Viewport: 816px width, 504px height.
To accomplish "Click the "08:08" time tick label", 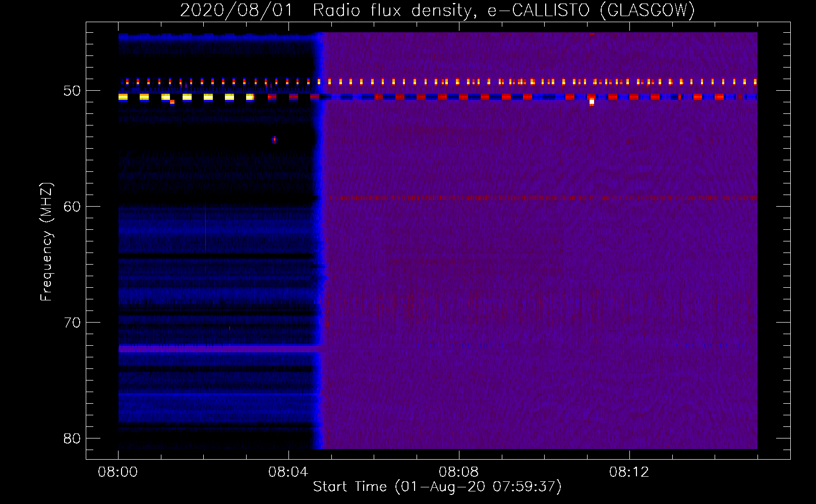I will tap(459, 472).
